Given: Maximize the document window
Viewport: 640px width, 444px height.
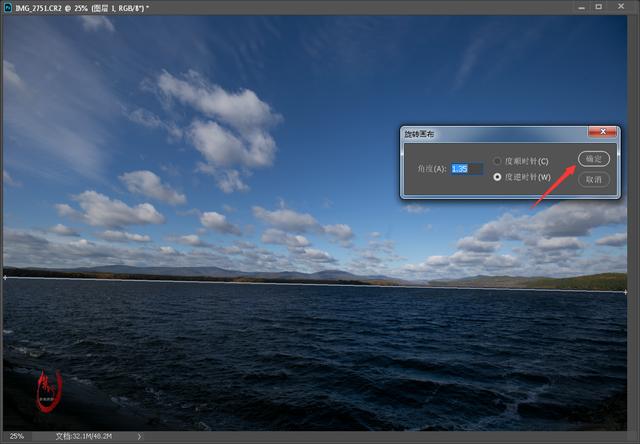Looking at the screenshot, I should pyautogui.click(x=598, y=6).
